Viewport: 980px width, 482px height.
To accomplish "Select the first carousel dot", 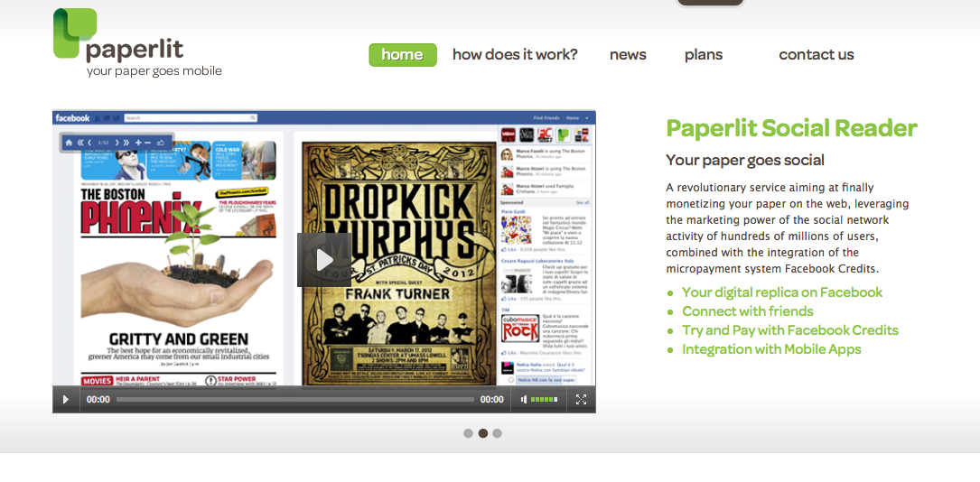I will click(468, 433).
